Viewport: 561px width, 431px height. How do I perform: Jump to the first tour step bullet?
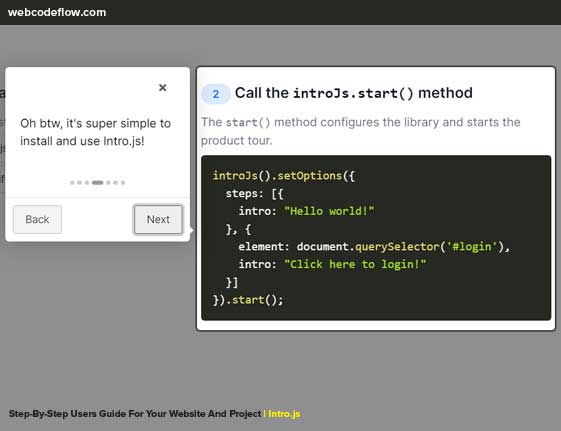[72, 182]
